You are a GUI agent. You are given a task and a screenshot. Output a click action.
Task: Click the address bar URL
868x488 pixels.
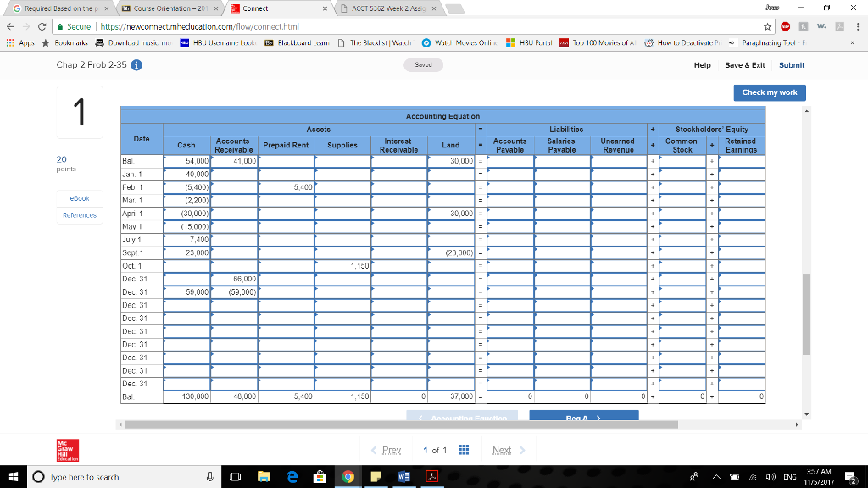199,26
